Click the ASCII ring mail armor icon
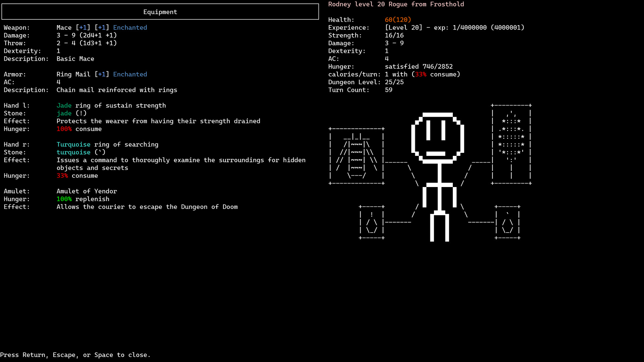 [x=356, y=156]
